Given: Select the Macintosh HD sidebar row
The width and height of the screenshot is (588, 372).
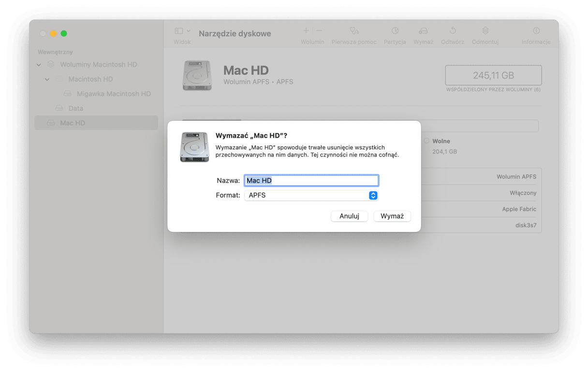Looking at the screenshot, I should (x=96, y=79).
